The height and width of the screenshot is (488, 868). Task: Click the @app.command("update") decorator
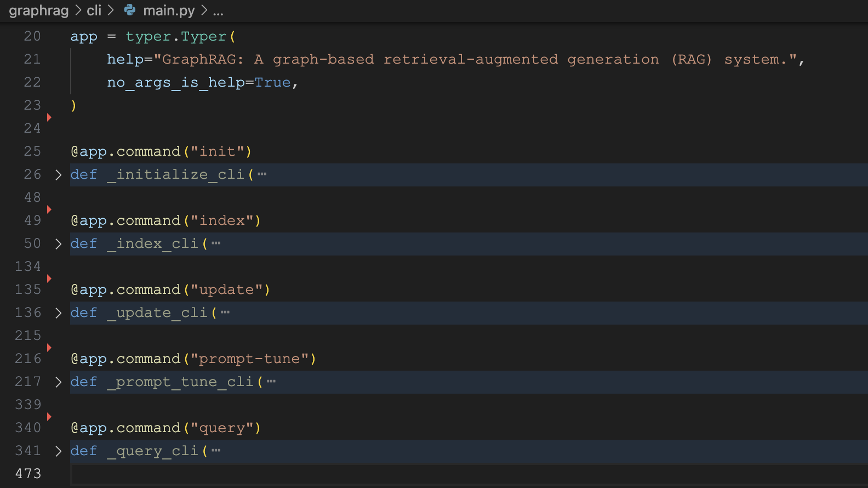pyautogui.click(x=170, y=290)
